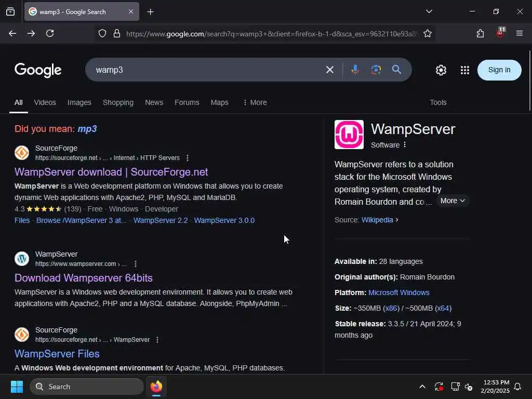Image resolution: width=532 pixels, height=399 pixels.
Task: Open 'Download Wampserver 64bits' result
Action: point(84,278)
